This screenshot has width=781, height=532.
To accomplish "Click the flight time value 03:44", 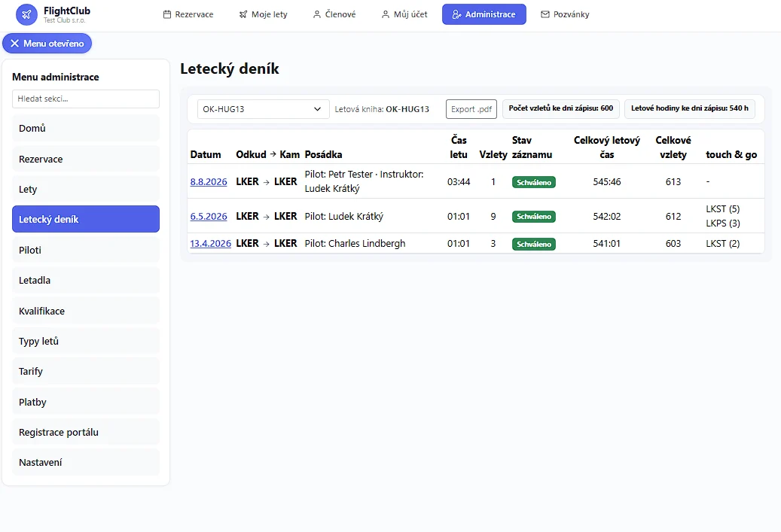I will point(458,181).
